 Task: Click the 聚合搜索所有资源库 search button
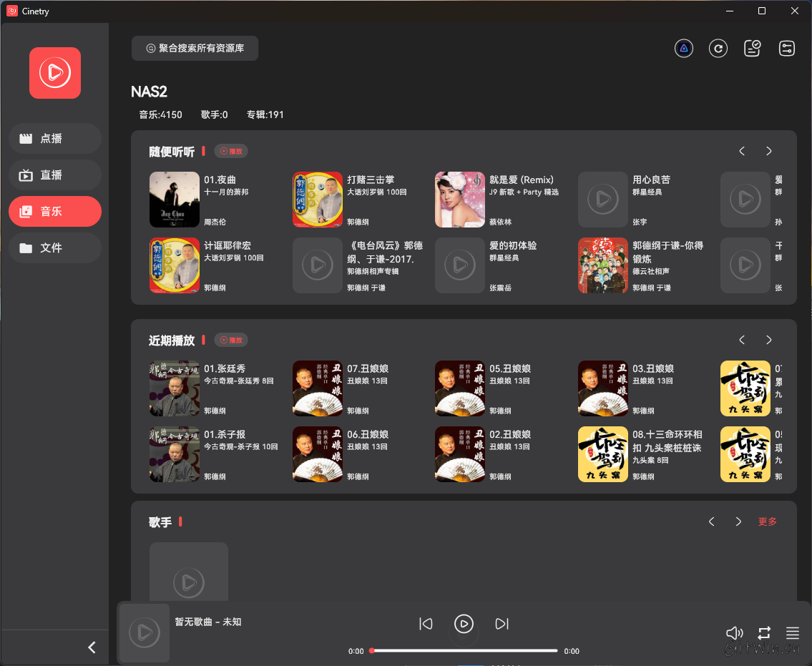point(195,49)
